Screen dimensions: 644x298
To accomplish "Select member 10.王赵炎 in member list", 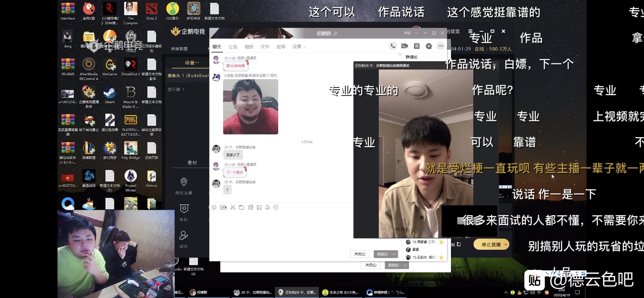I will pos(425,257).
